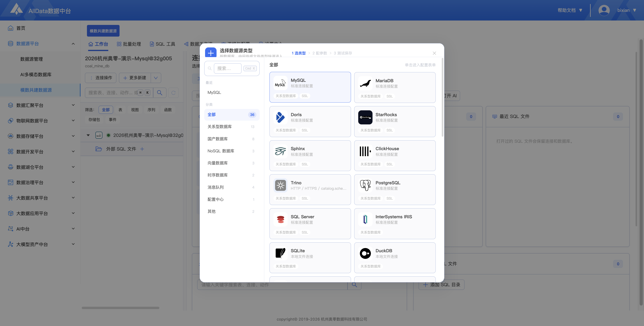Click the folder icon for 外部 SQL 文件
The image size is (644, 326).
[99, 149]
